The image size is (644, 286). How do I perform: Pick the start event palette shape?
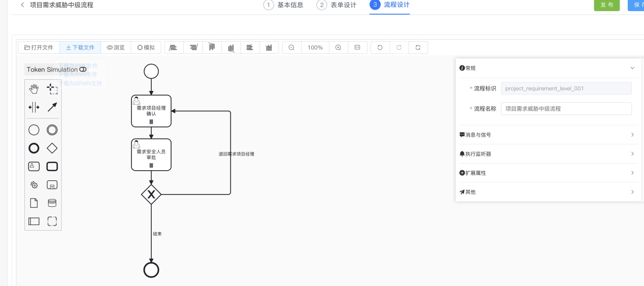(34, 130)
